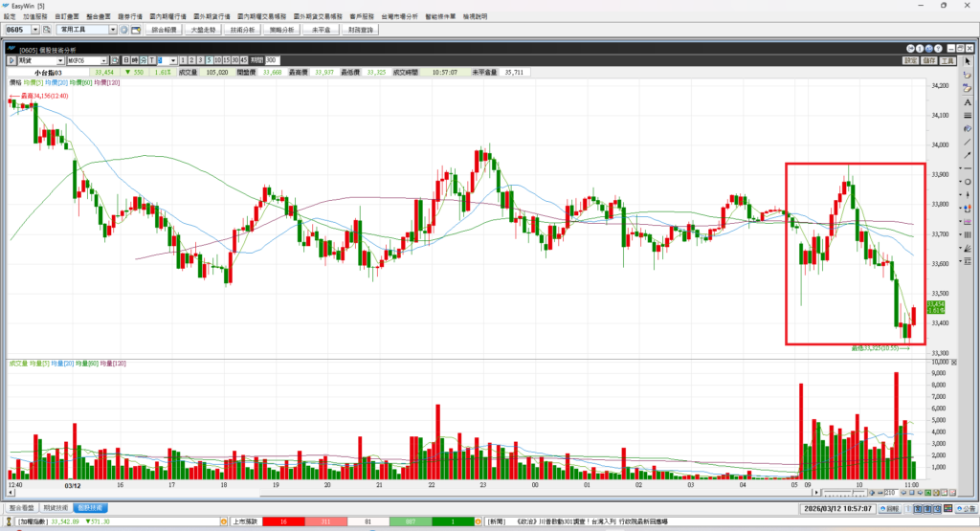The height and width of the screenshot is (531, 980).
Task: Open the 期貨 category dropdown
Action: click(x=59, y=60)
